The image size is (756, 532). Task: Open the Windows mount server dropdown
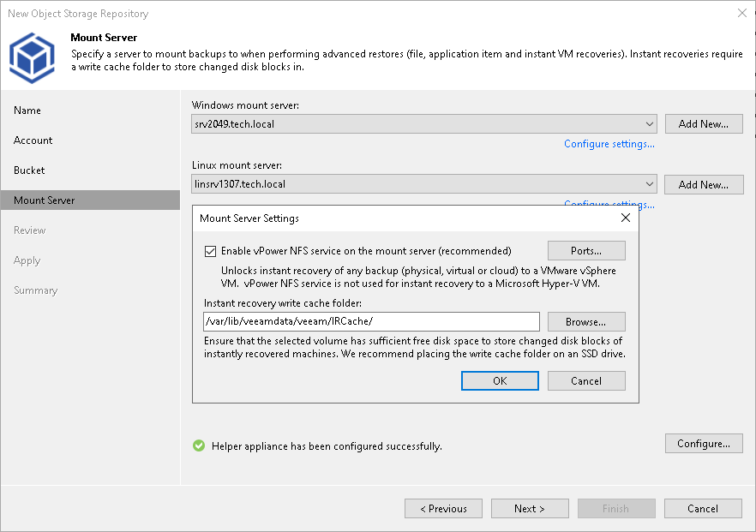(x=423, y=124)
